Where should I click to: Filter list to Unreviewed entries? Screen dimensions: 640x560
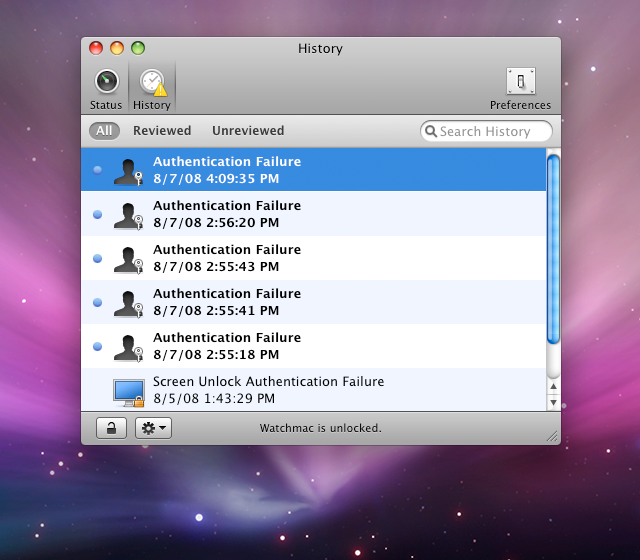coord(248,131)
